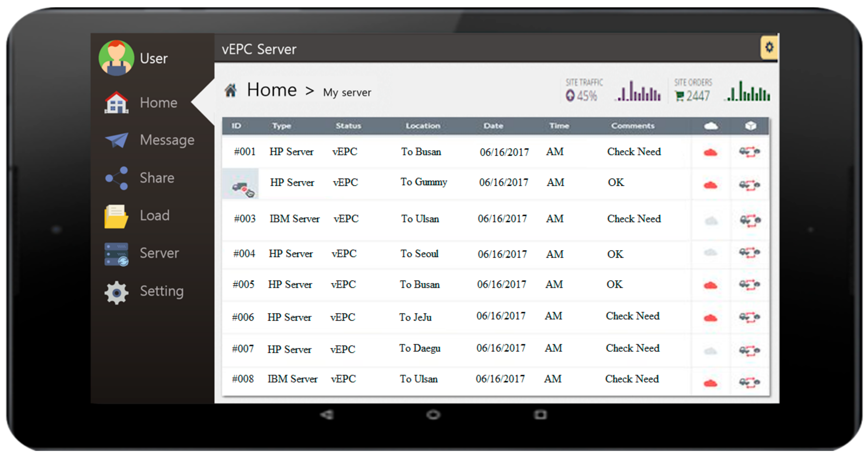This screenshot has width=868, height=457.
Task: Click the To JeJu location cell
Action: click(415, 317)
